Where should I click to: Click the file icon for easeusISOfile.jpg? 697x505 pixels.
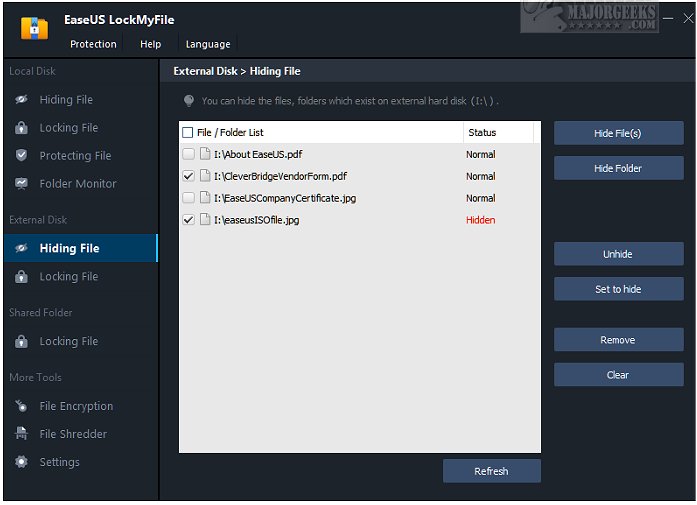[x=205, y=219]
